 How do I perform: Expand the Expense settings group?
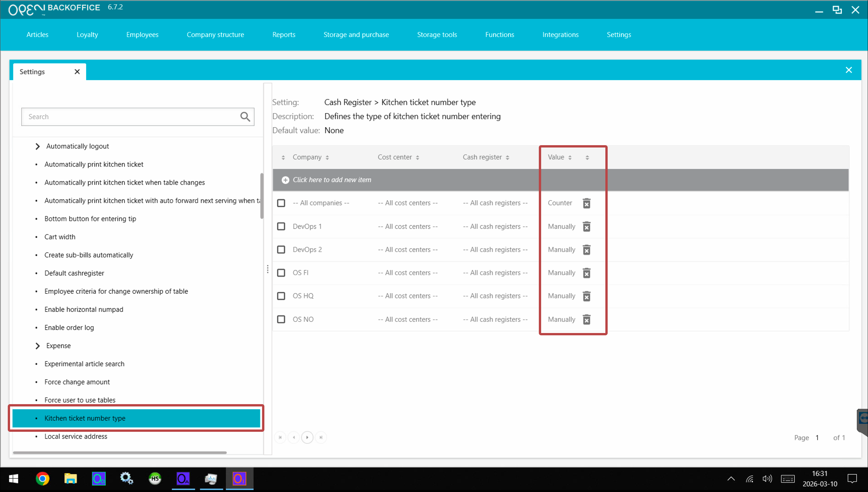point(37,346)
